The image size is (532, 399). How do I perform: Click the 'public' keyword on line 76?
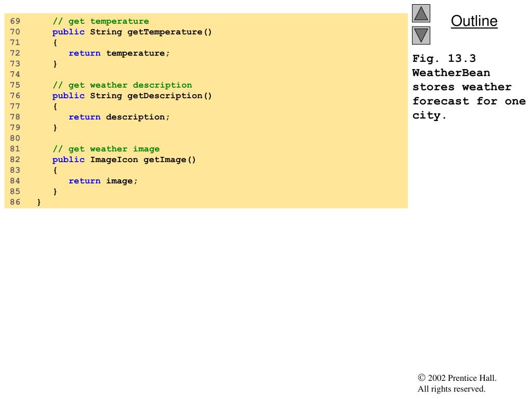(x=68, y=96)
